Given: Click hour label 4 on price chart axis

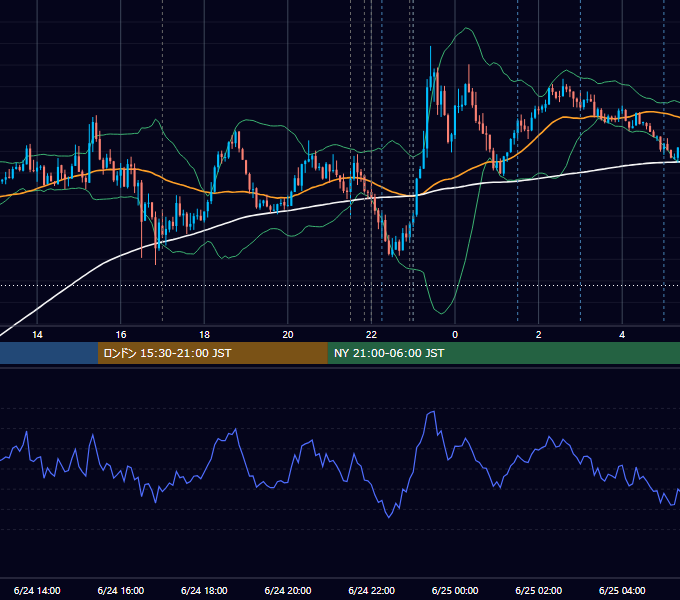Looking at the screenshot, I should tap(622, 335).
